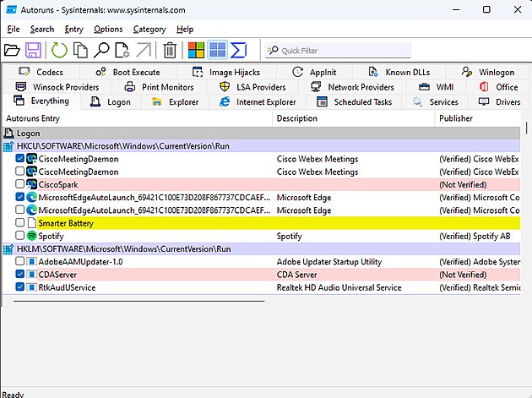Click the Spotify entry green icon
The width and height of the screenshot is (532, 398).
coord(31,236)
